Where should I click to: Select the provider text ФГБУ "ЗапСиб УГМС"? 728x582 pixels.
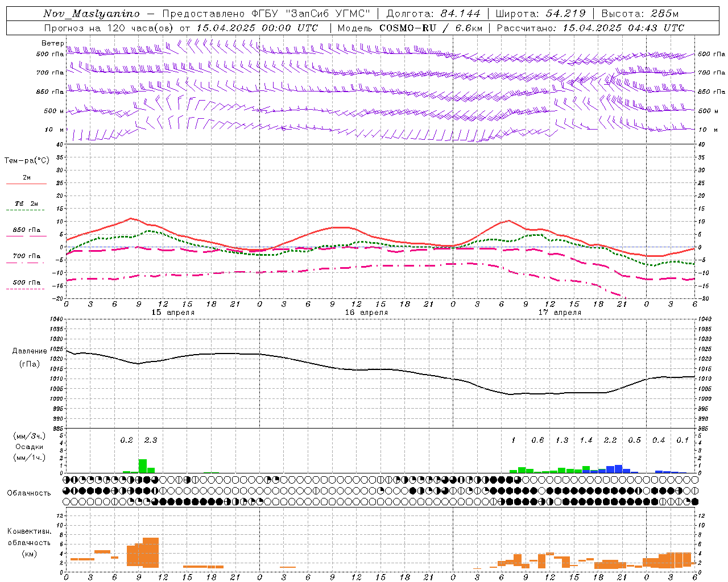pyautogui.click(x=311, y=14)
